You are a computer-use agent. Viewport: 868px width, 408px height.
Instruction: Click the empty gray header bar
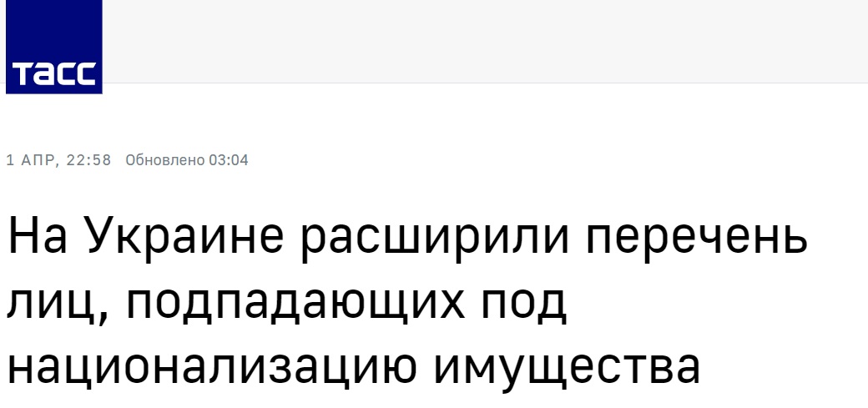[484, 42]
